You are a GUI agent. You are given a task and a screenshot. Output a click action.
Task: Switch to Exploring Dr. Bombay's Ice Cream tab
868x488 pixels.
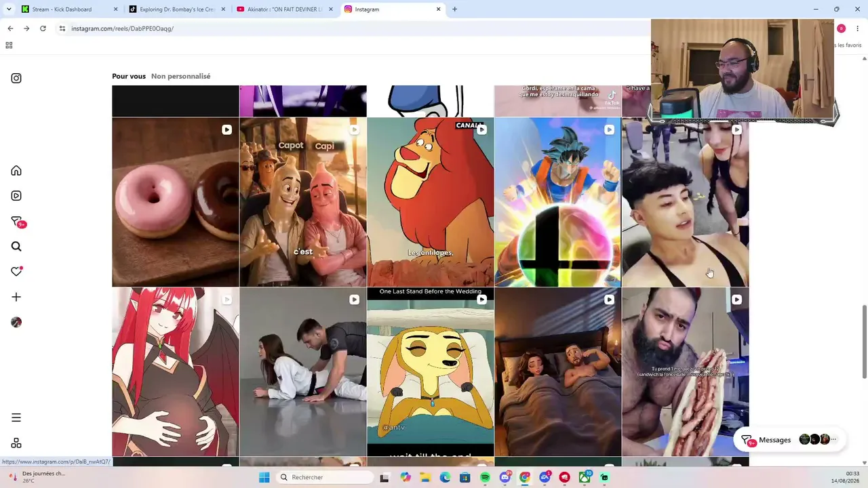(177, 9)
